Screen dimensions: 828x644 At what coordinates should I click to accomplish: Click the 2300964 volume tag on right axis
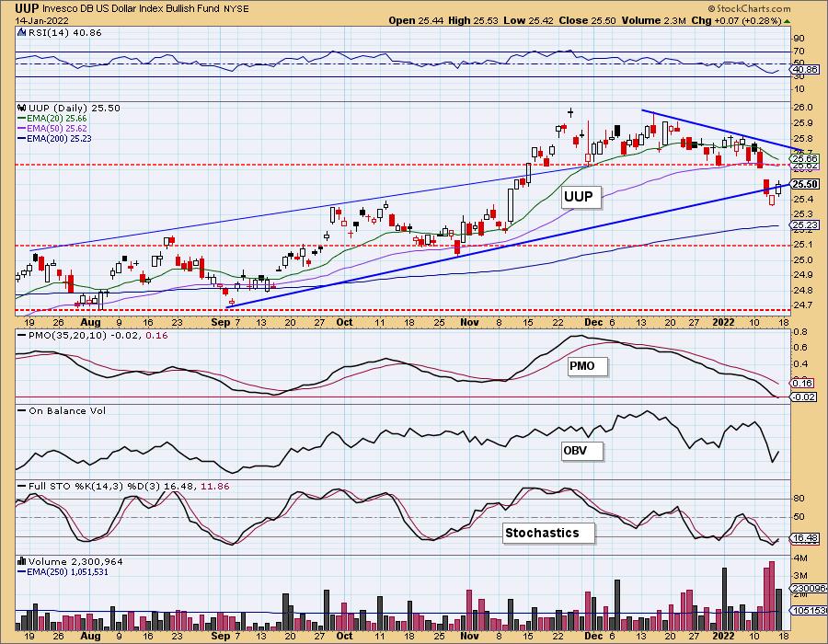coord(808,589)
